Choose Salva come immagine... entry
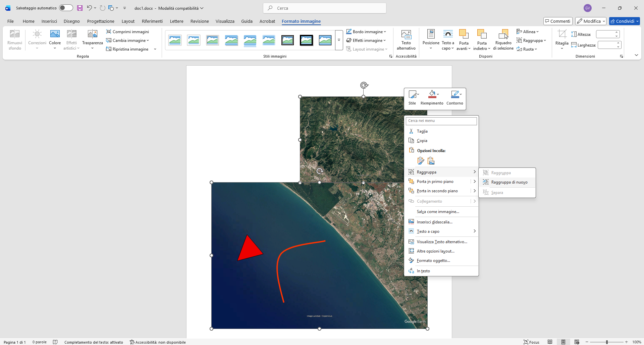 [441, 212]
